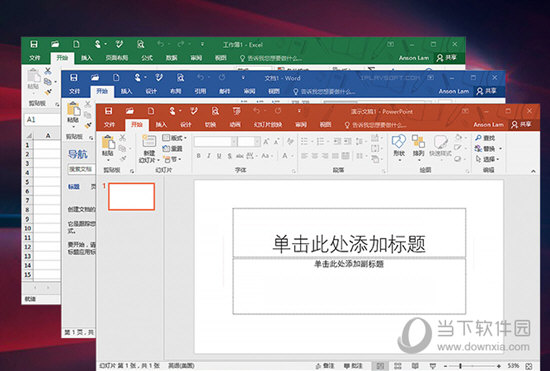Click Arrange icon in PowerPoint drawing group

click(x=418, y=142)
